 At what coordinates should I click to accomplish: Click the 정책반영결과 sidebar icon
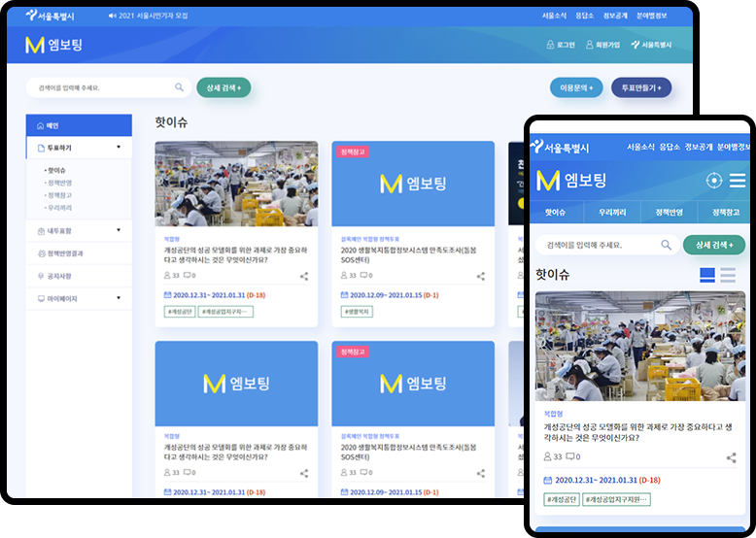[x=41, y=253]
